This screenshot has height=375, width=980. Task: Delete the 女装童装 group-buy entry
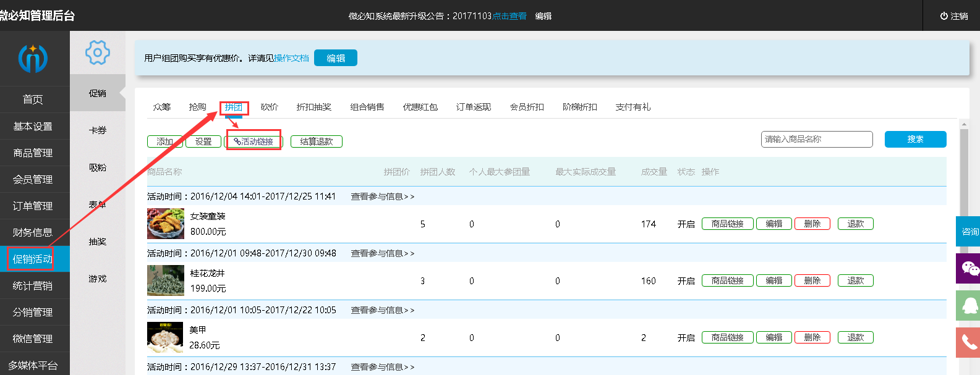click(812, 224)
